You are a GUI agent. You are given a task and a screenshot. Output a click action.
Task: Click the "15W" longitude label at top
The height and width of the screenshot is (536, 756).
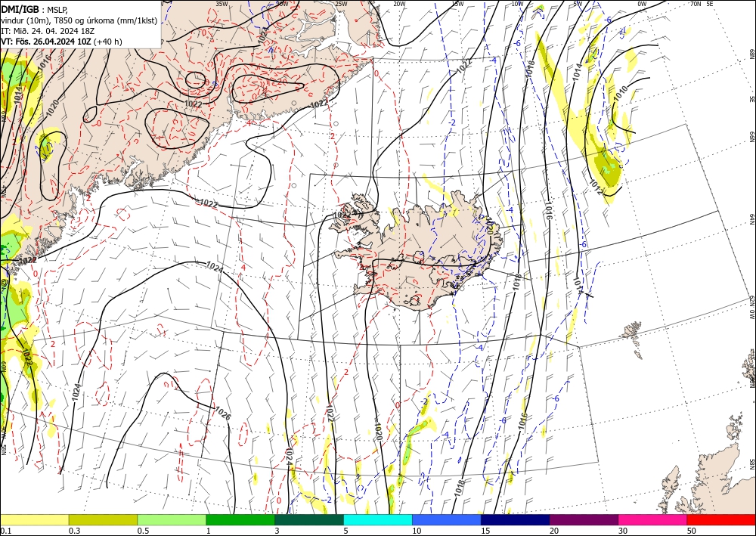(x=457, y=4)
